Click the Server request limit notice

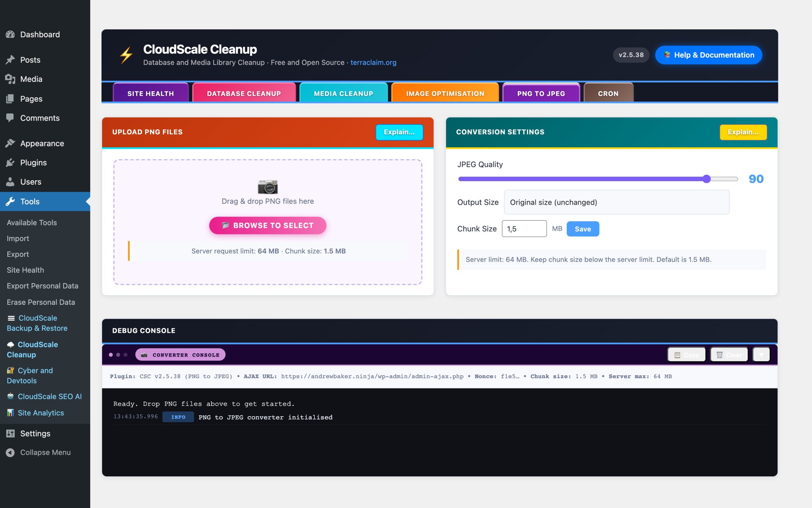click(x=268, y=251)
